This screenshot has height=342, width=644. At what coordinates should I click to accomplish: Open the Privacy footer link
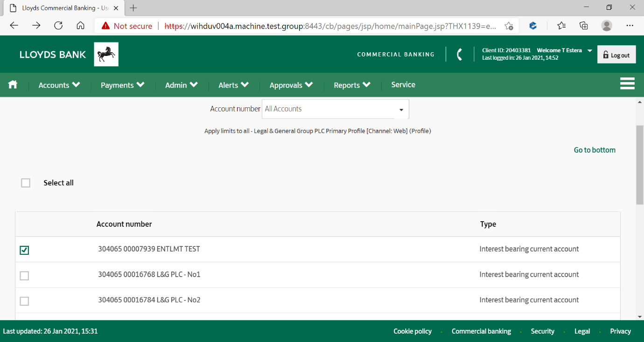pos(620,331)
